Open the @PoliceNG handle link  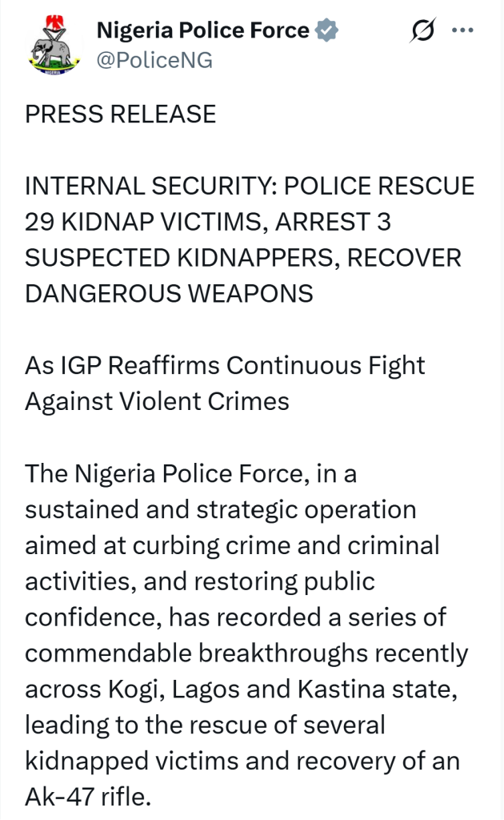pyautogui.click(x=154, y=60)
